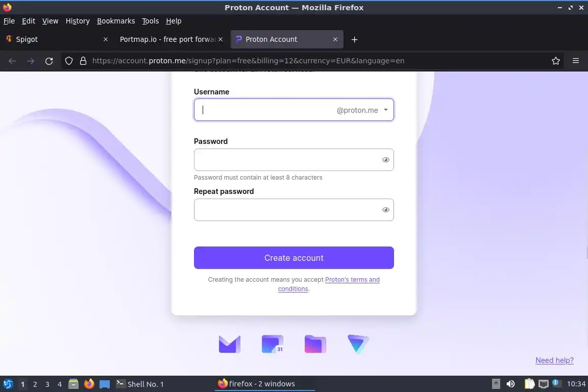Viewport: 588px width, 392px height.
Task: Reload the page with refresh icon
Action: 49,61
